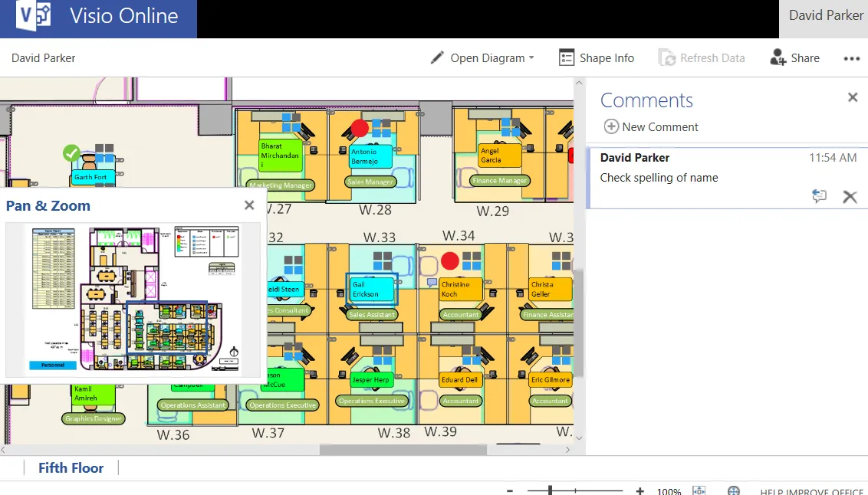This screenshot has height=495, width=868.
Task: Click the green checkmark icon above Garth Fort
Action: [x=71, y=153]
